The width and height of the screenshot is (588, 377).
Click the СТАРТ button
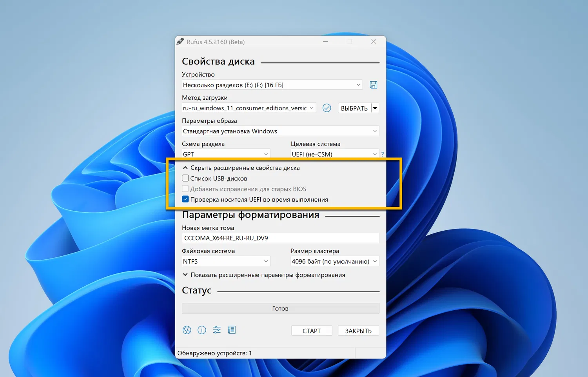[312, 331]
